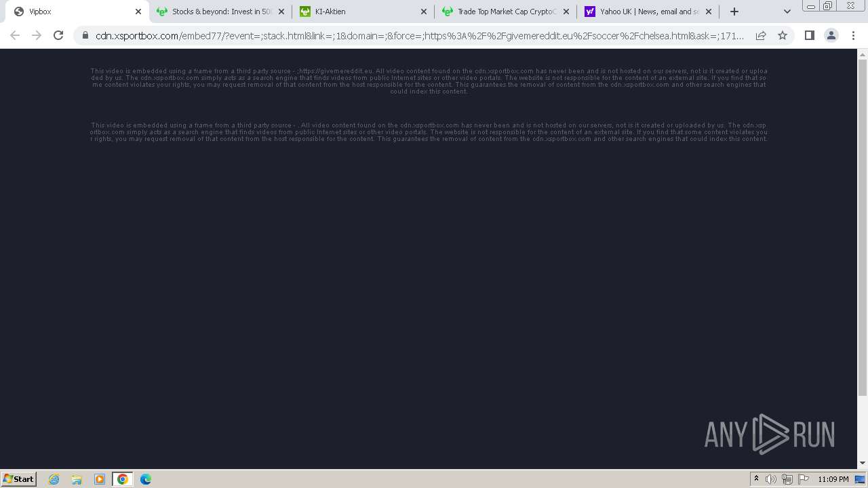Open File Explorer from taskbar
The width and height of the screenshot is (868, 488).
77,479
